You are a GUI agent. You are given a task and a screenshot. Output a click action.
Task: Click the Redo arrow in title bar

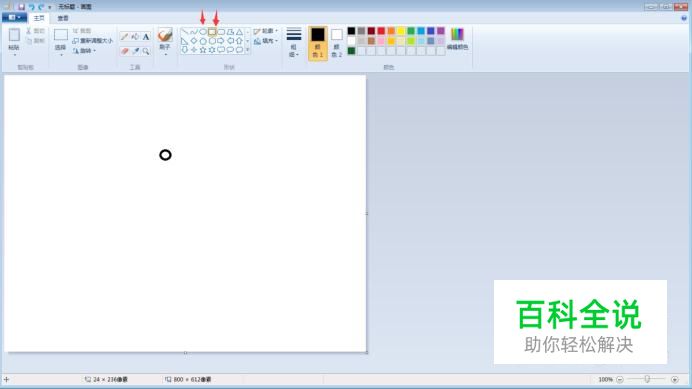(41, 7)
